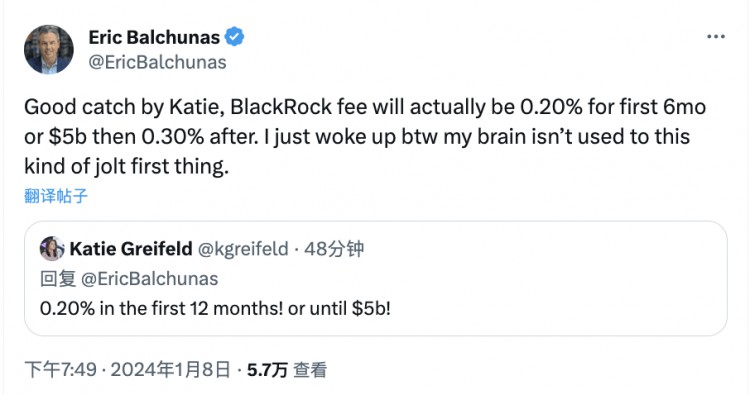Open the @kgreifeld handle
This screenshot has height=395, width=750.
(x=243, y=249)
